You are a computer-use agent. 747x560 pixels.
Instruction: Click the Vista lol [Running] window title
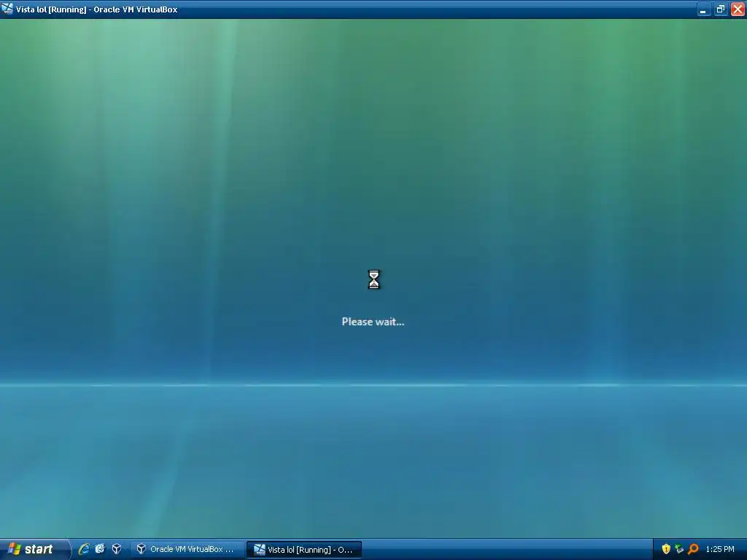pos(97,9)
